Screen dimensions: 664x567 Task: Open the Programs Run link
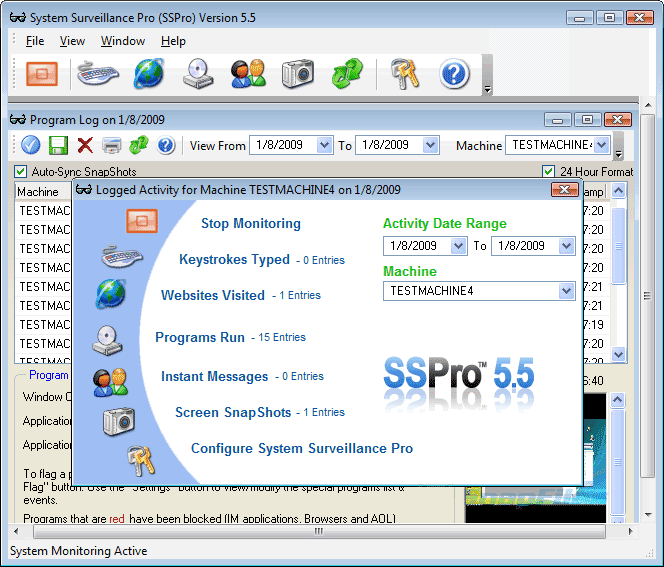(x=200, y=337)
